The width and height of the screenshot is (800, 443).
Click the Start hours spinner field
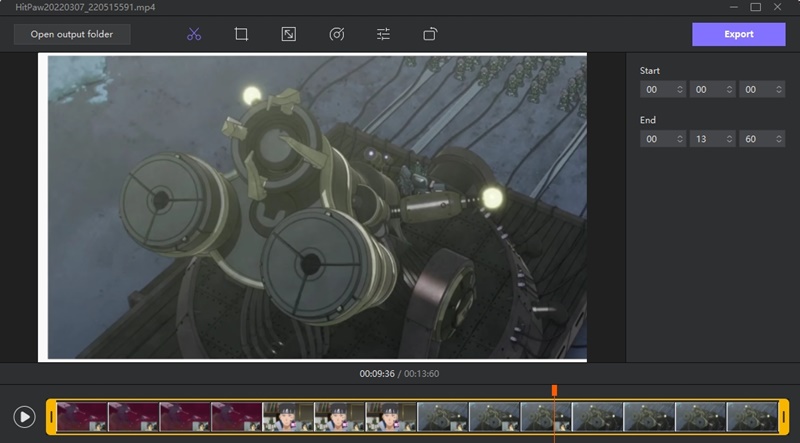pyautogui.click(x=658, y=90)
